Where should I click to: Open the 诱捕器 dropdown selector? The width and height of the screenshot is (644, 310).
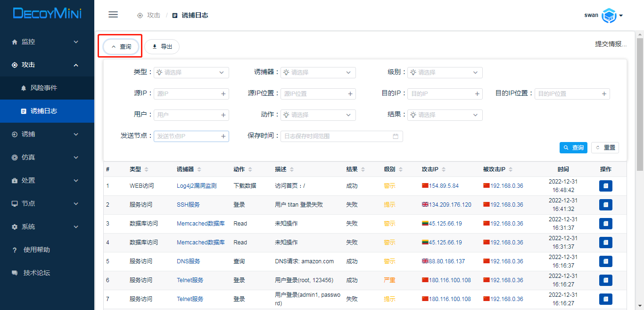tap(318, 73)
